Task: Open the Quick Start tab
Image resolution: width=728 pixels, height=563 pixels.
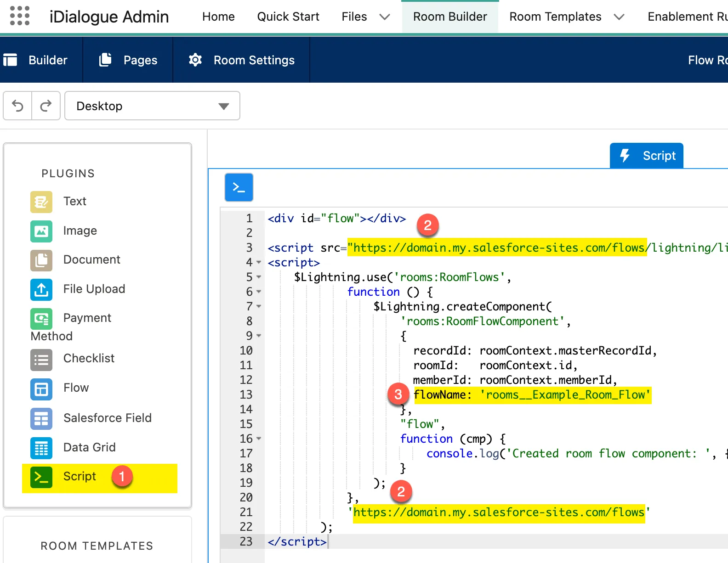Action: [x=288, y=17]
